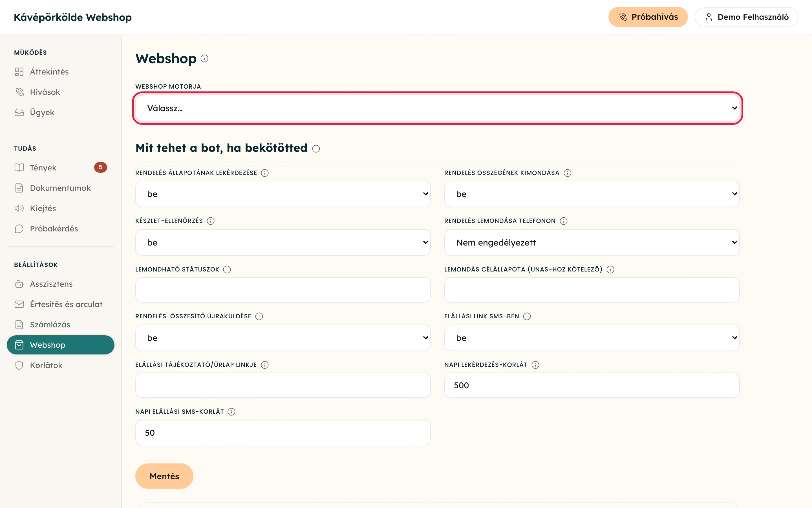Open Számlázás page

point(60,325)
